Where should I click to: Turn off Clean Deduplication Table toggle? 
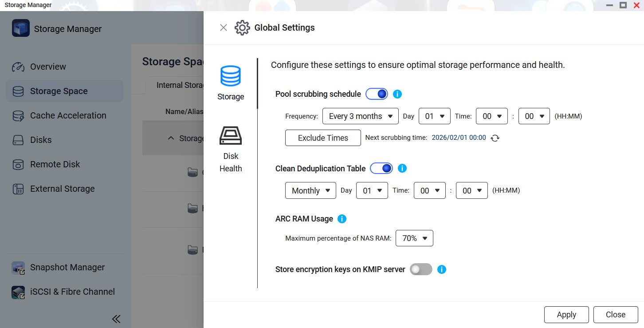[x=381, y=169]
